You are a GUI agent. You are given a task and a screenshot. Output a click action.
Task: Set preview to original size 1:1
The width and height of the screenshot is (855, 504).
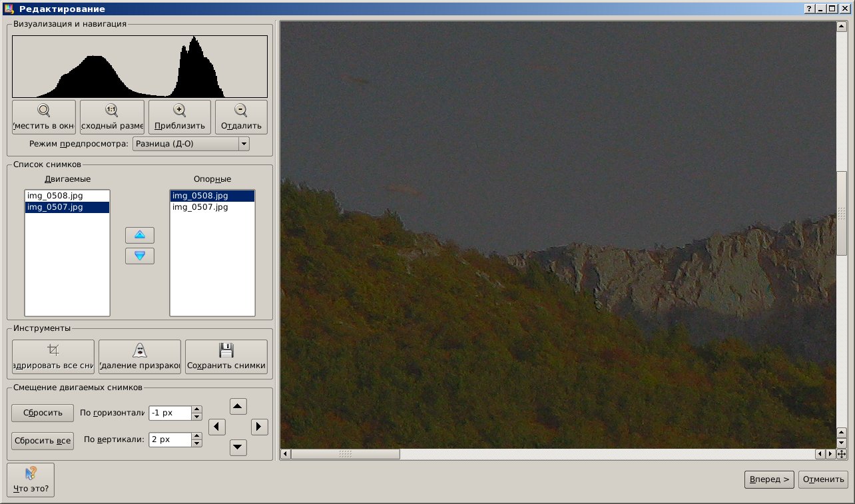pyautogui.click(x=112, y=117)
